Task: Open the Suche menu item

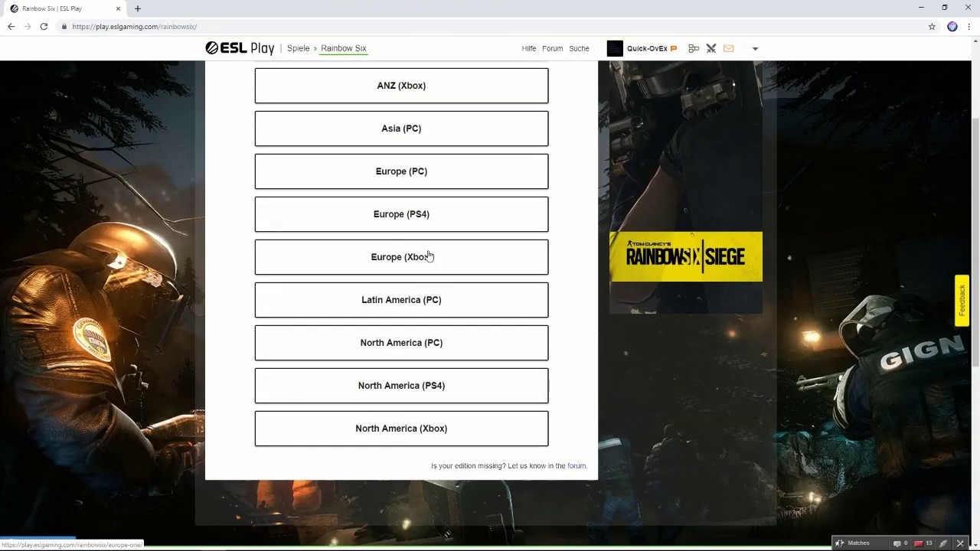Action: pyautogui.click(x=579, y=48)
